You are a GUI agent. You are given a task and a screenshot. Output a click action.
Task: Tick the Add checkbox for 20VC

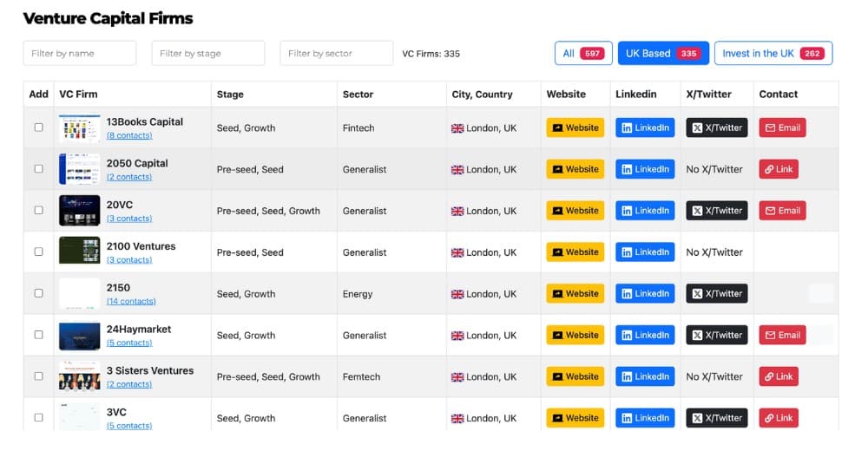(x=38, y=211)
